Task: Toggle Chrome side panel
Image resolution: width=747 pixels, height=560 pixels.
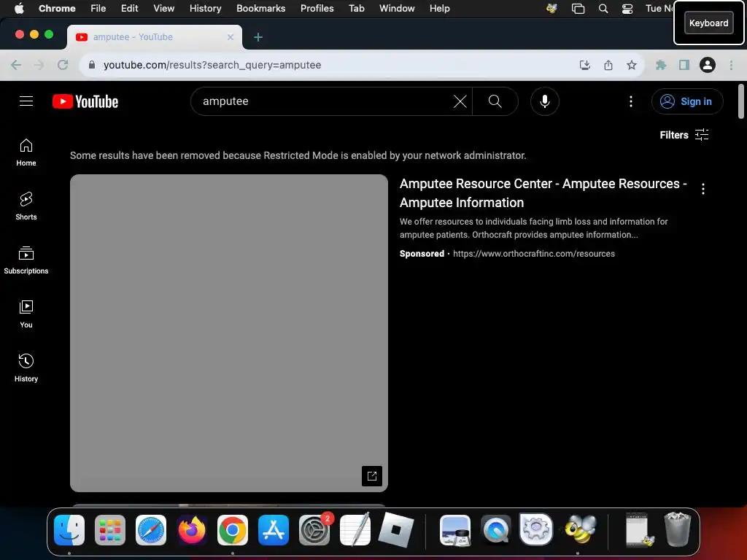Action: 684,65
